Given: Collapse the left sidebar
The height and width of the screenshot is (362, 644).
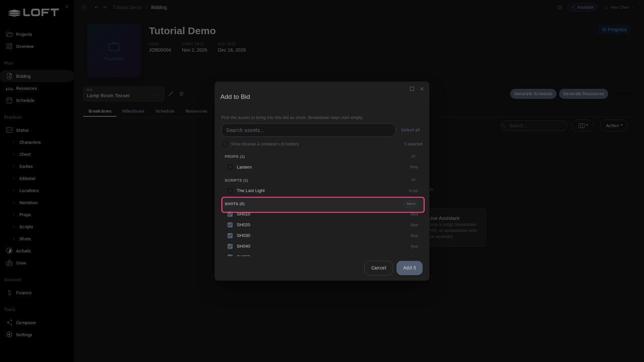Looking at the screenshot, I should pyautogui.click(x=67, y=7).
